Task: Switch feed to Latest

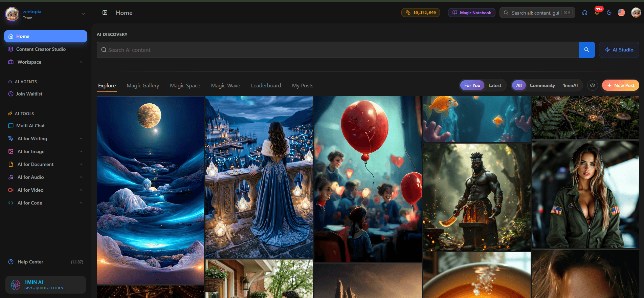Action: 495,85
